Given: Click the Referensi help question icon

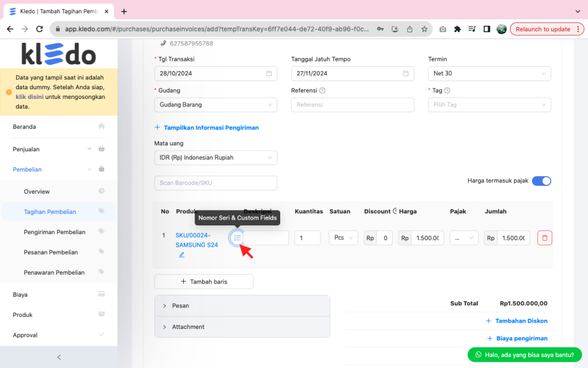Looking at the screenshot, I should (322, 90).
